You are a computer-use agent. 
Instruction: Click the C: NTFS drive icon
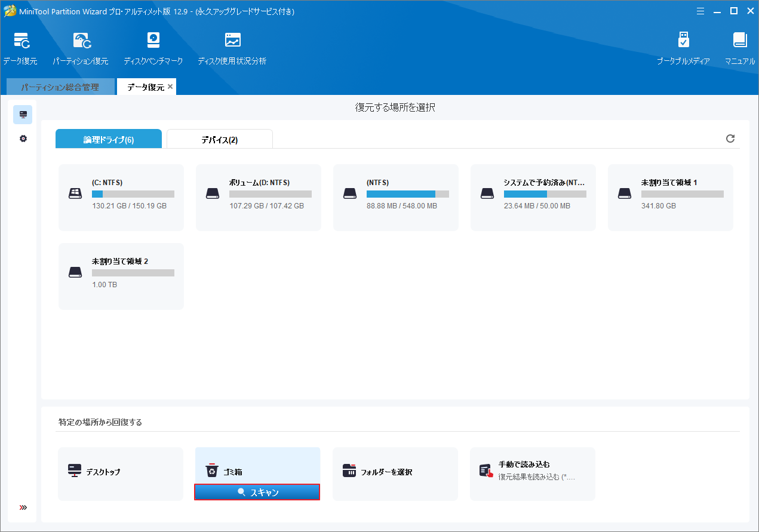tap(75, 193)
